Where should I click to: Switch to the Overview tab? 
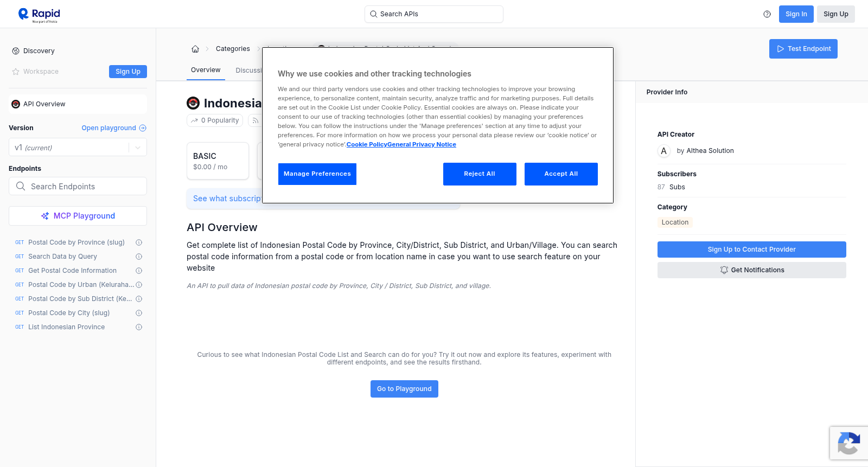(206, 70)
